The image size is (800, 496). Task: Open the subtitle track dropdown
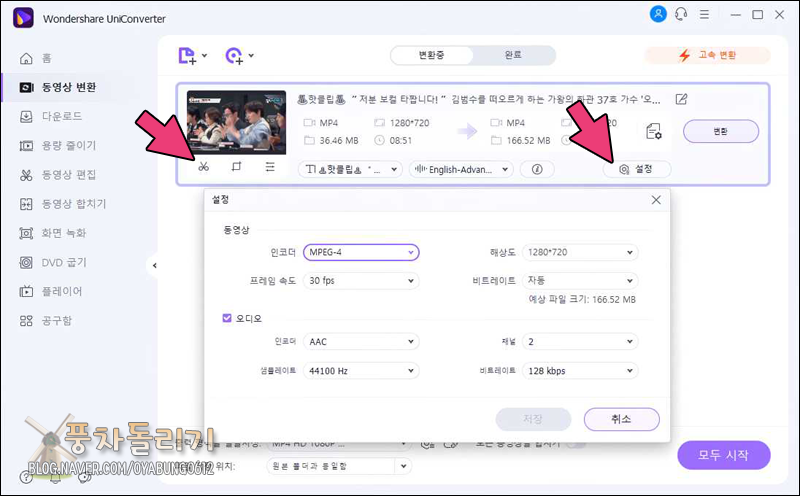[350, 169]
